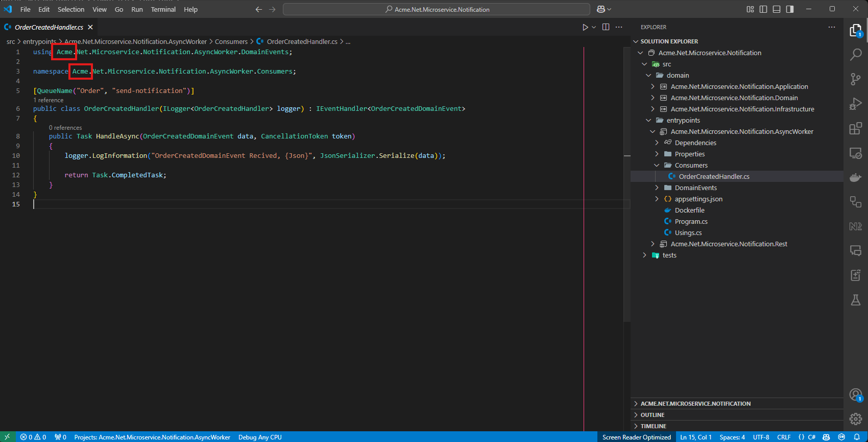Expand the DomainEvents folder
The height and width of the screenshot is (442, 868).
(x=657, y=188)
